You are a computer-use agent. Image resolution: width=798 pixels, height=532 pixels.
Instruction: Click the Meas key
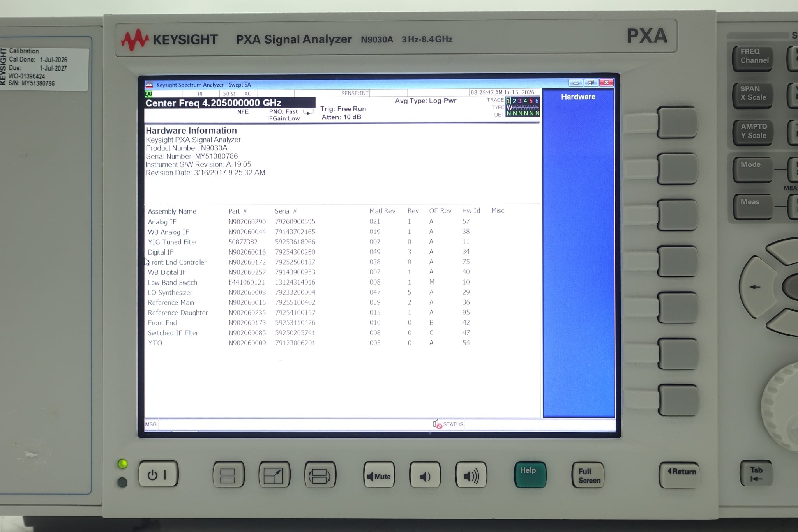click(752, 207)
